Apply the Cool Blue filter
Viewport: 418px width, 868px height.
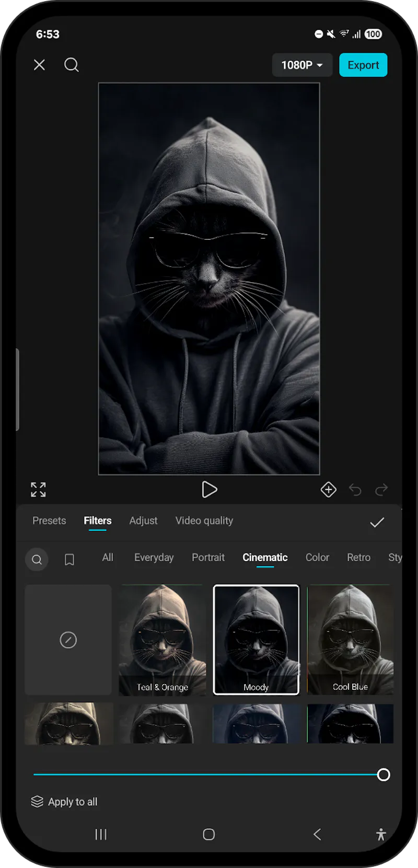pos(350,640)
